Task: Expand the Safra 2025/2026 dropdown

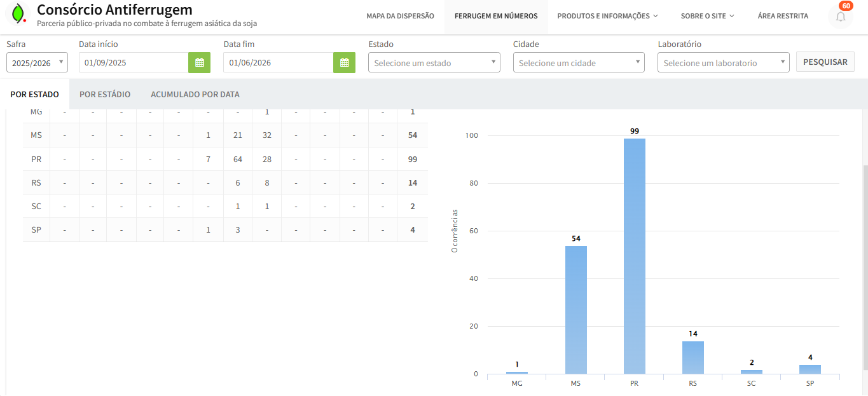Action: (37, 63)
